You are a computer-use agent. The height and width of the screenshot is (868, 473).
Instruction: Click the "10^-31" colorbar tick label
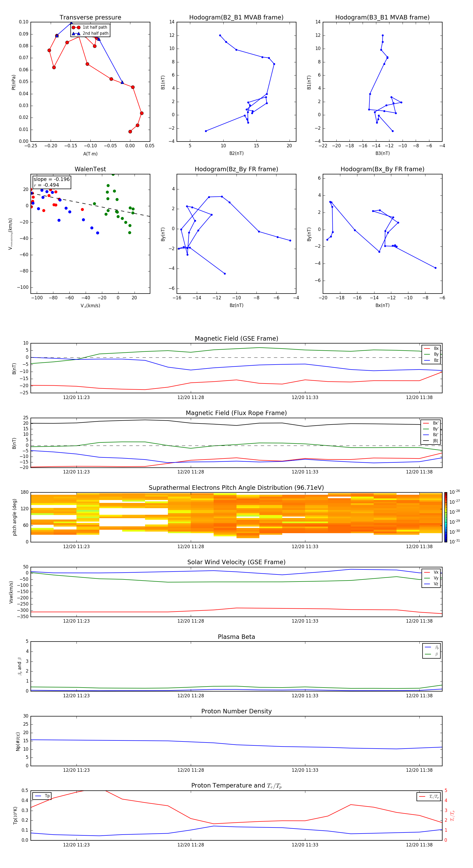pyautogui.click(x=455, y=542)
